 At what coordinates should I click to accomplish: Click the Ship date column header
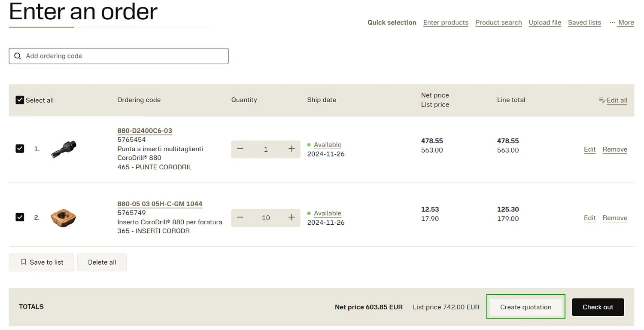coord(322,100)
